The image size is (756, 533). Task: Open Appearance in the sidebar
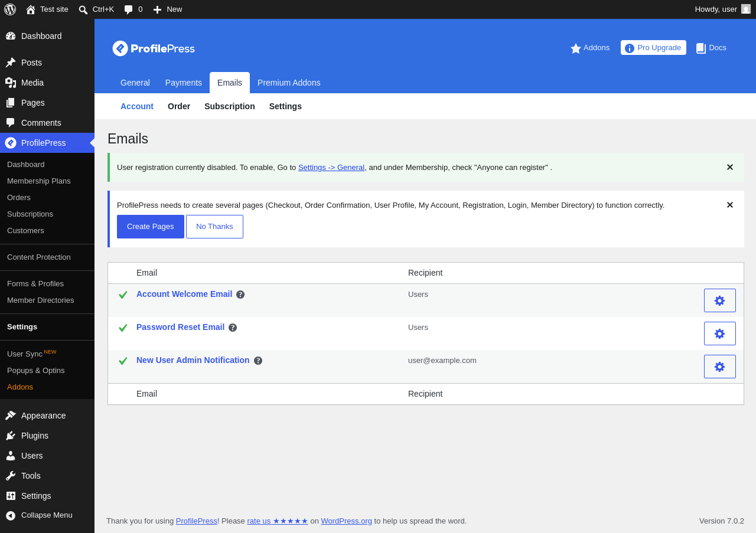point(47,416)
